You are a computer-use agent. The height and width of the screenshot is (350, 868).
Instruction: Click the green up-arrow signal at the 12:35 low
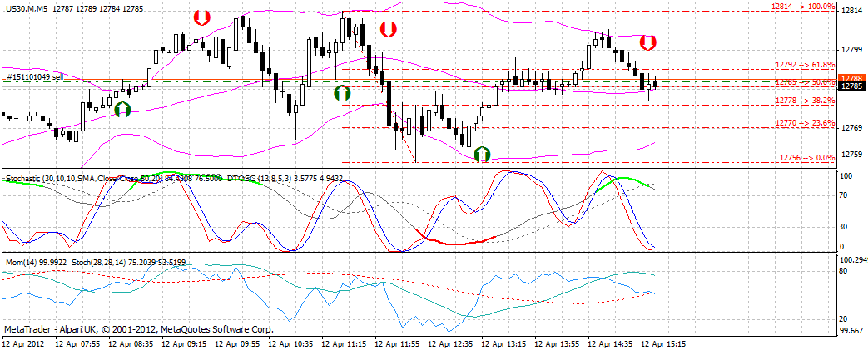click(x=483, y=154)
